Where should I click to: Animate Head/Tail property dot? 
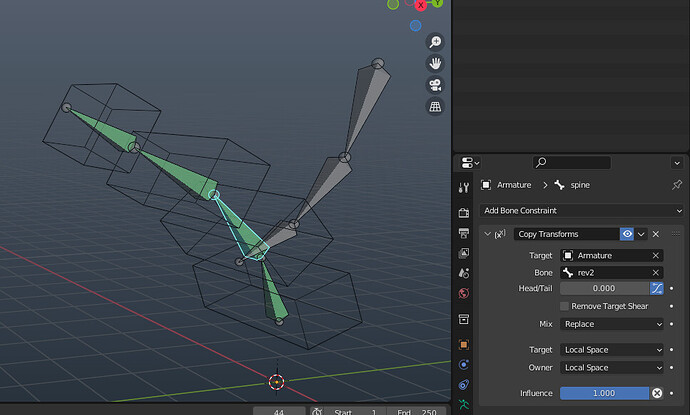click(x=672, y=288)
